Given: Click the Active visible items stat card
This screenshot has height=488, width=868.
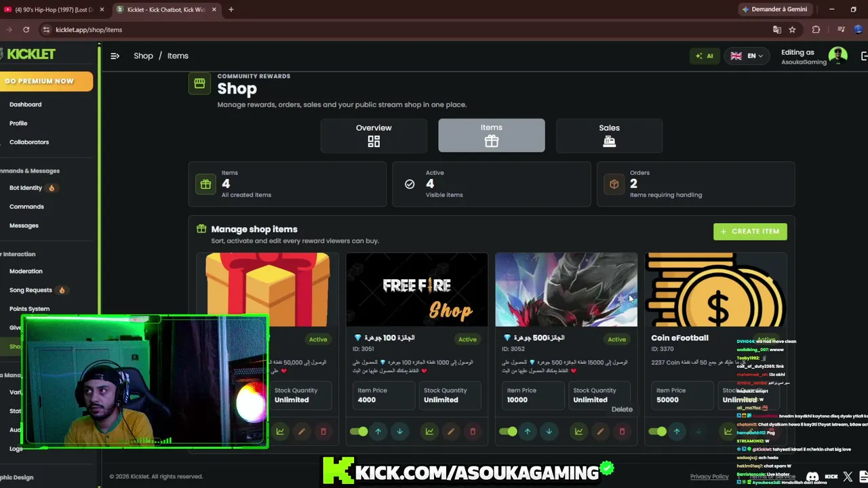Looking at the screenshot, I should tap(492, 184).
